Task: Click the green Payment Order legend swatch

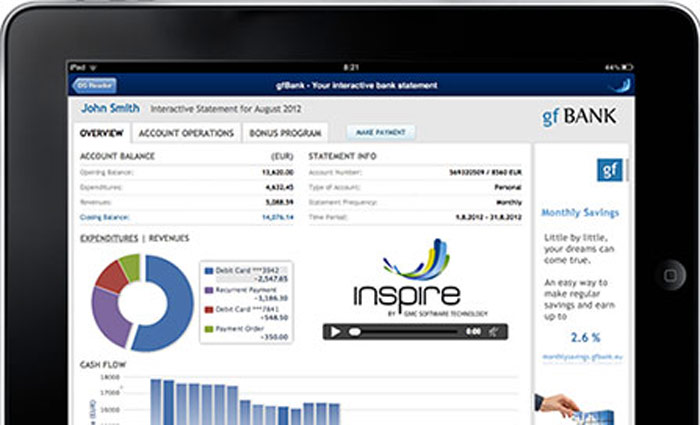Action: pyautogui.click(x=208, y=329)
